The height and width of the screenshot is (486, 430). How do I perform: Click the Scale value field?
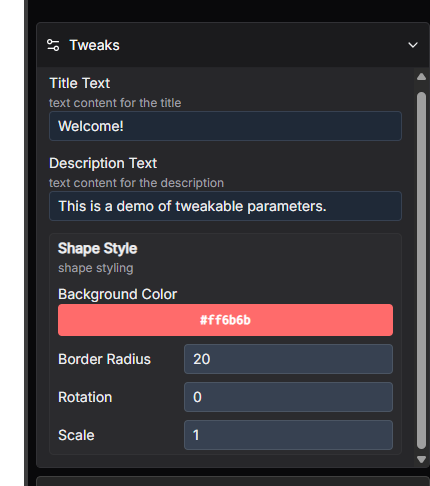coord(288,435)
